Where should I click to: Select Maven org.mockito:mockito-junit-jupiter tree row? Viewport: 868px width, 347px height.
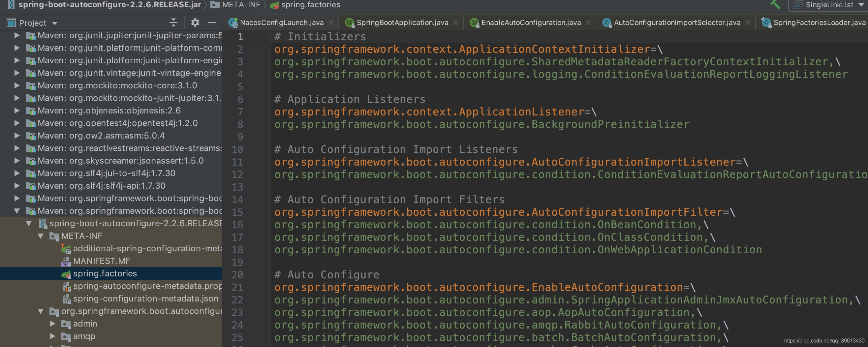(x=111, y=98)
